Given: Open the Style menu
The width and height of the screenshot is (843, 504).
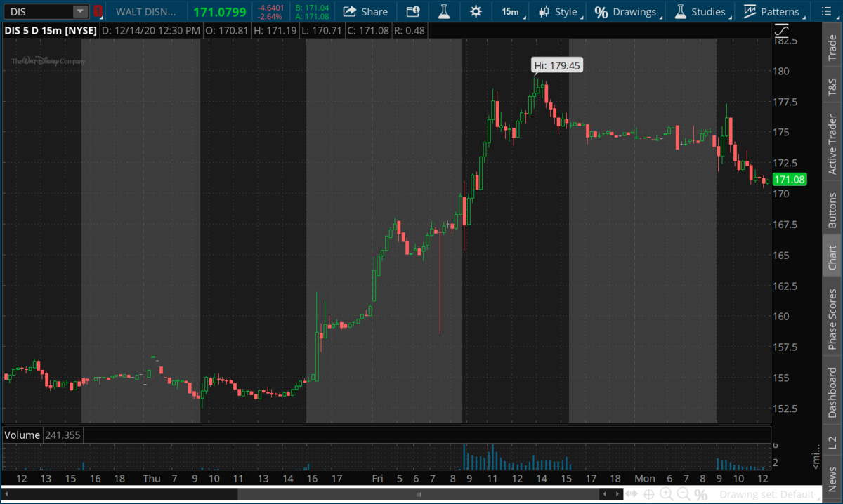Looking at the screenshot, I should (x=559, y=11).
